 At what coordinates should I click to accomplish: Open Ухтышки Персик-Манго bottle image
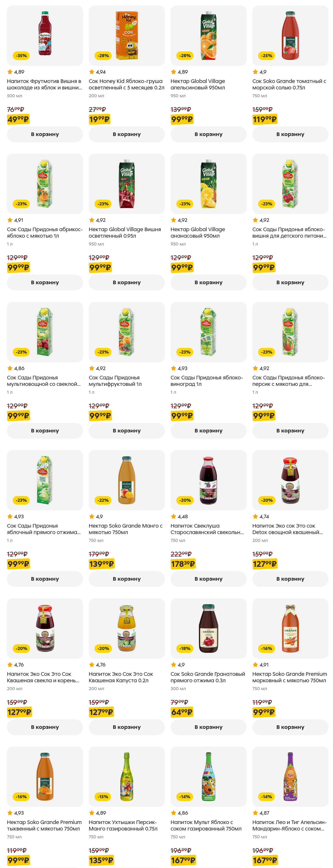[x=126, y=776]
